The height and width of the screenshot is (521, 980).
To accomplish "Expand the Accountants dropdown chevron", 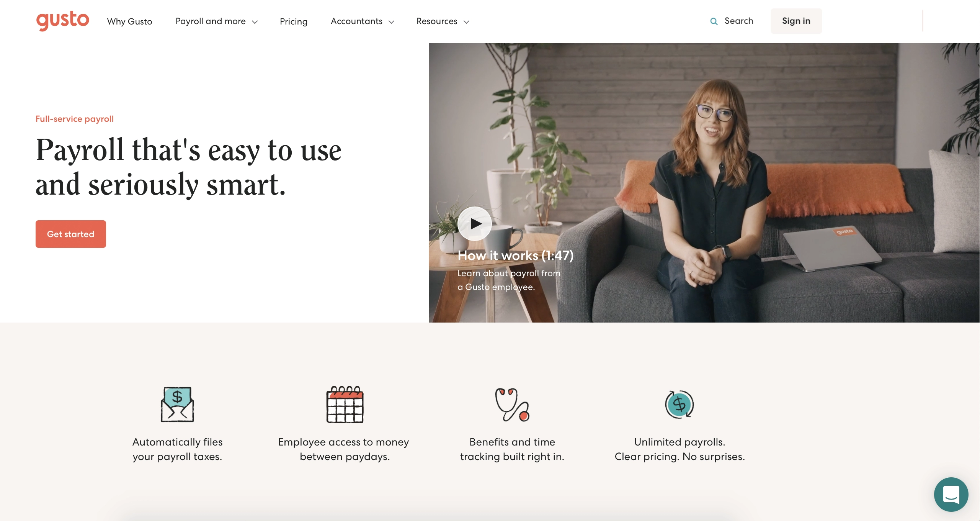I will tap(391, 22).
